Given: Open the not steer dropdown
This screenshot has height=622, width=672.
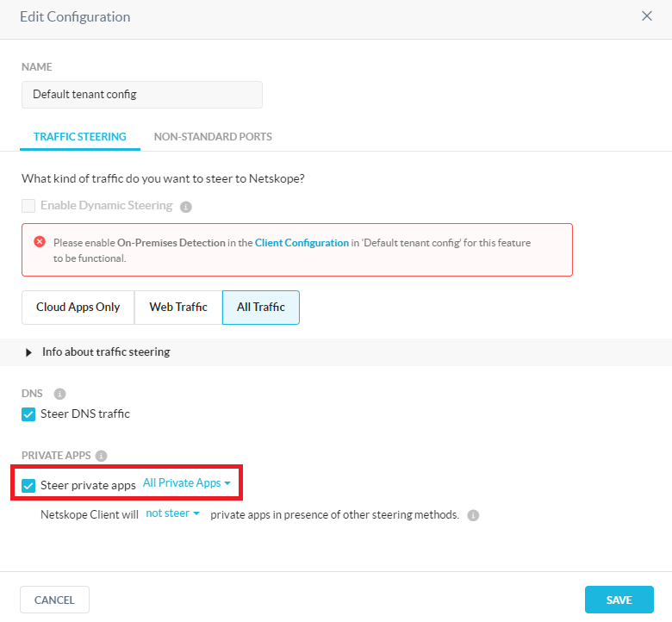Looking at the screenshot, I should [172, 513].
